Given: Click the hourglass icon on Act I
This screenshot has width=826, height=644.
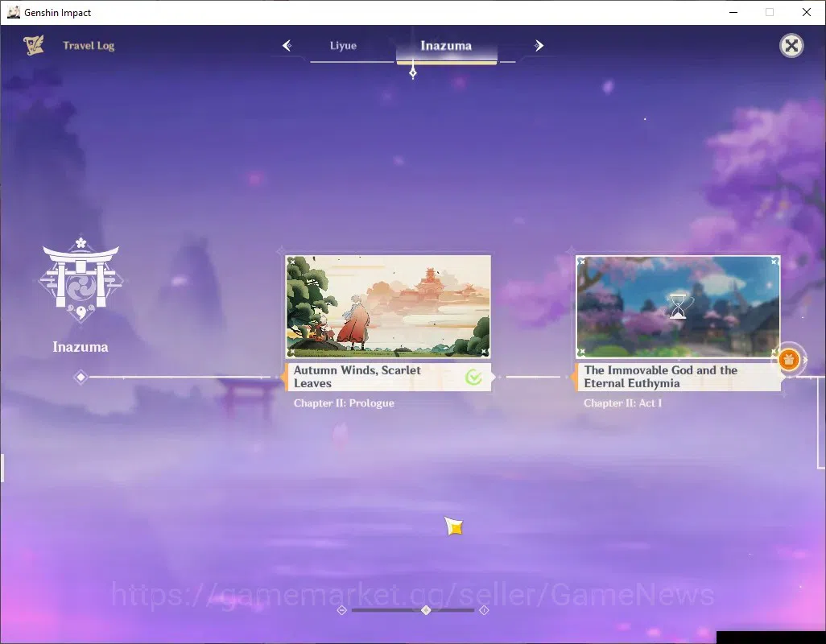Looking at the screenshot, I should 678,307.
